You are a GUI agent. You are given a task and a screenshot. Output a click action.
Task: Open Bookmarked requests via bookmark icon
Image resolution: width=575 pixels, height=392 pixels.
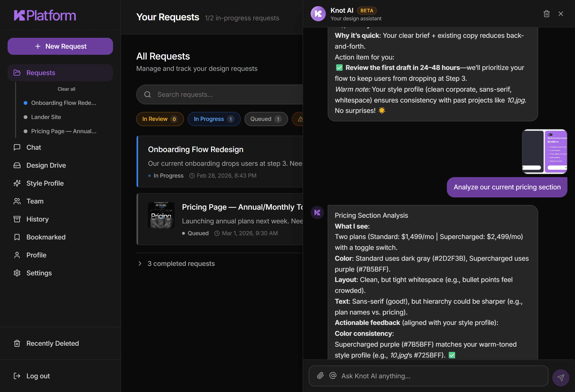coord(17,237)
